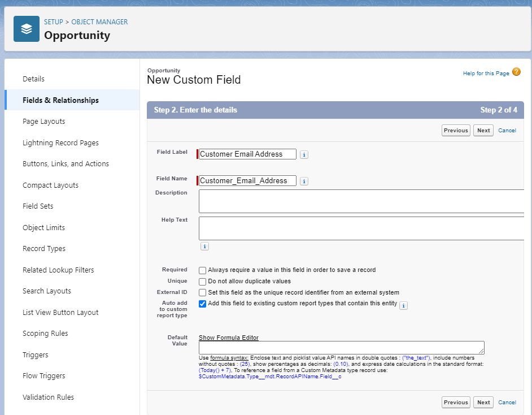Click the bottom Previous button
This screenshot has height=415, width=532.
point(456,403)
